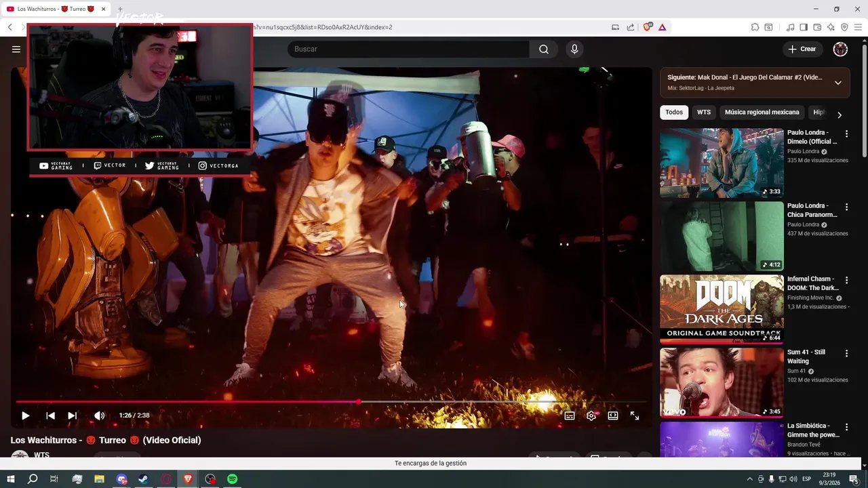Screen dimensions: 868x488
Task: Open DOOM The Dark Ages thumbnail
Action: 722,309
